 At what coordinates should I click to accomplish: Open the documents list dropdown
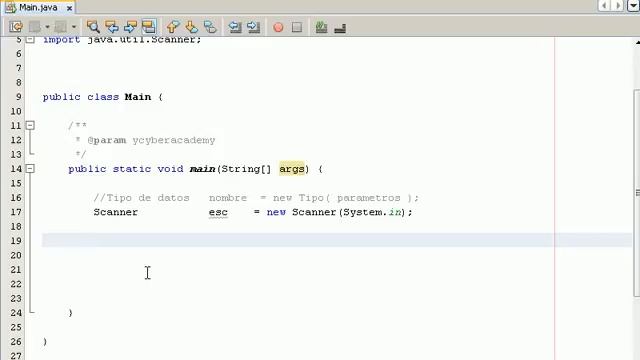634,5
